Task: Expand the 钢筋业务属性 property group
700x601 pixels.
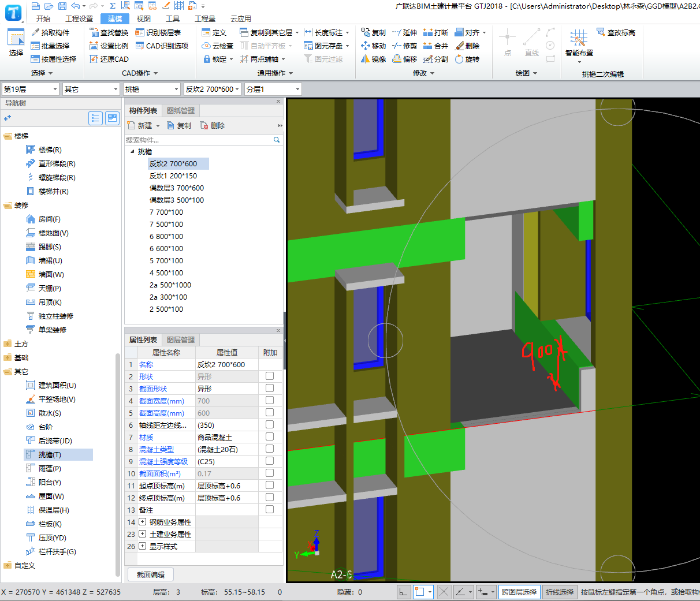Action: point(142,522)
